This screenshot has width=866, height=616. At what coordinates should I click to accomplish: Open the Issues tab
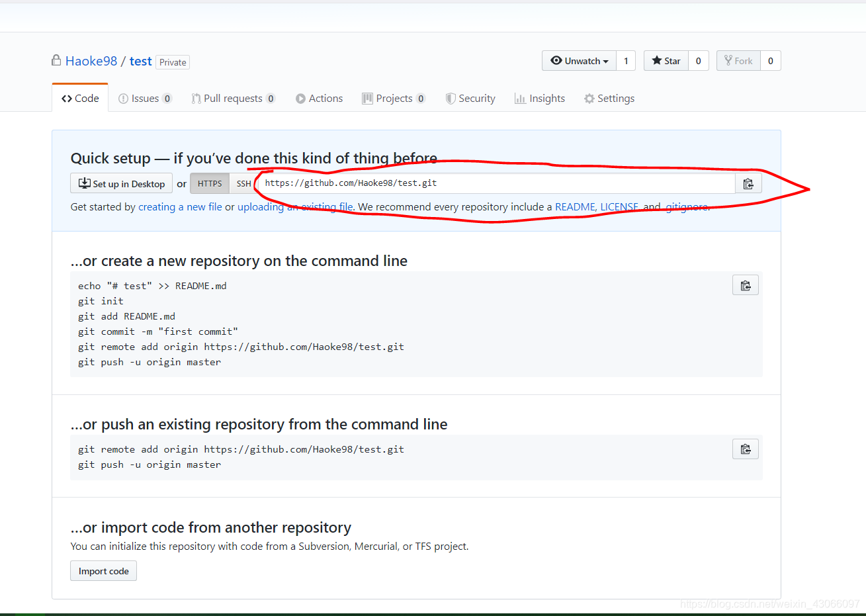pyautogui.click(x=145, y=99)
